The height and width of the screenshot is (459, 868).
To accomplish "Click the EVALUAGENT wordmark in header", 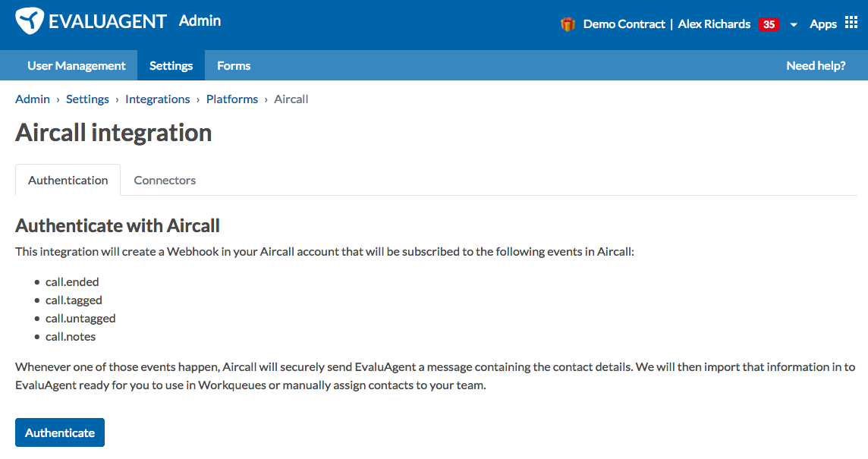I will point(108,21).
